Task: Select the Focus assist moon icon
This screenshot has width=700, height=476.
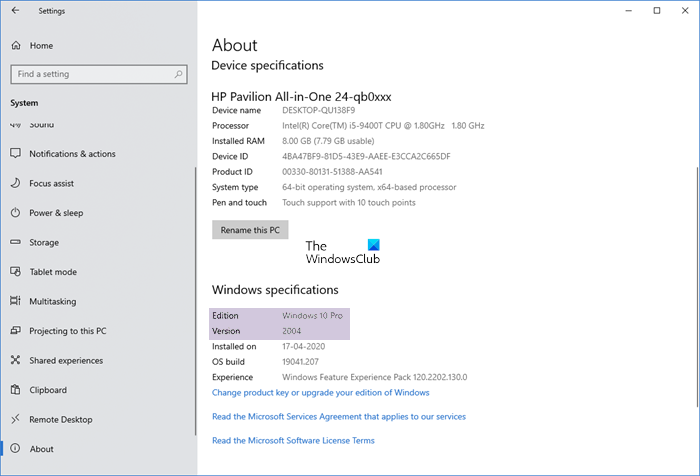Action: click(x=16, y=184)
